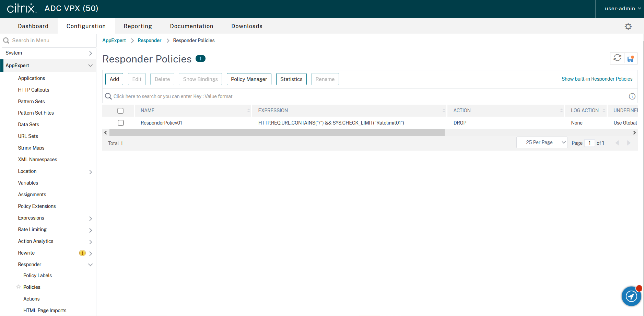
Task: Open XML Namespaces in the sidebar
Action: click(x=38, y=160)
